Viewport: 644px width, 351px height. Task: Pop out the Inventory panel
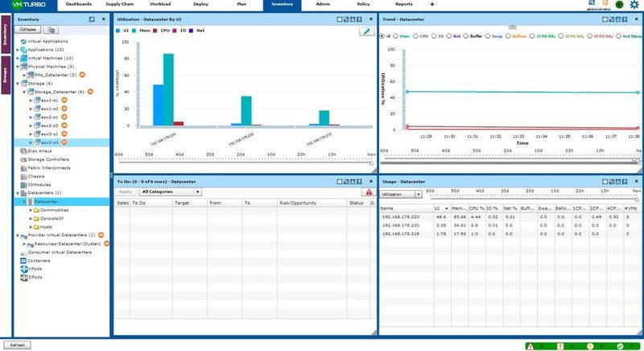pos(92,19)
